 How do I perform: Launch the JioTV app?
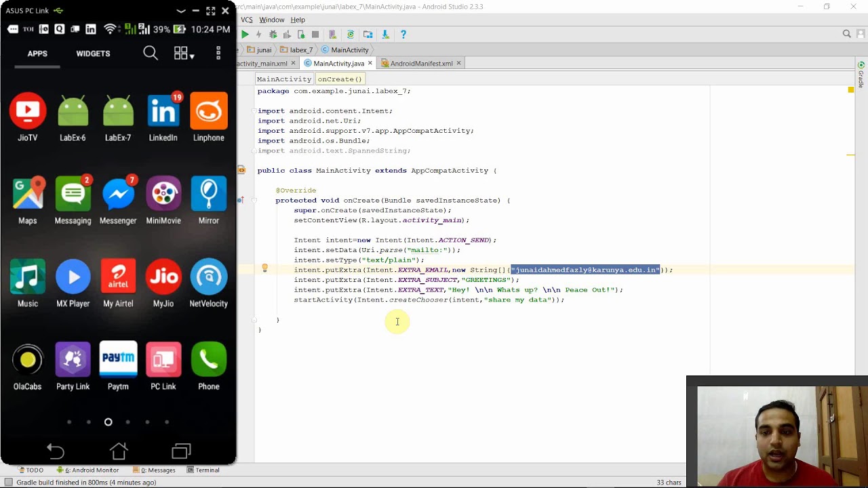pos(28,117)
